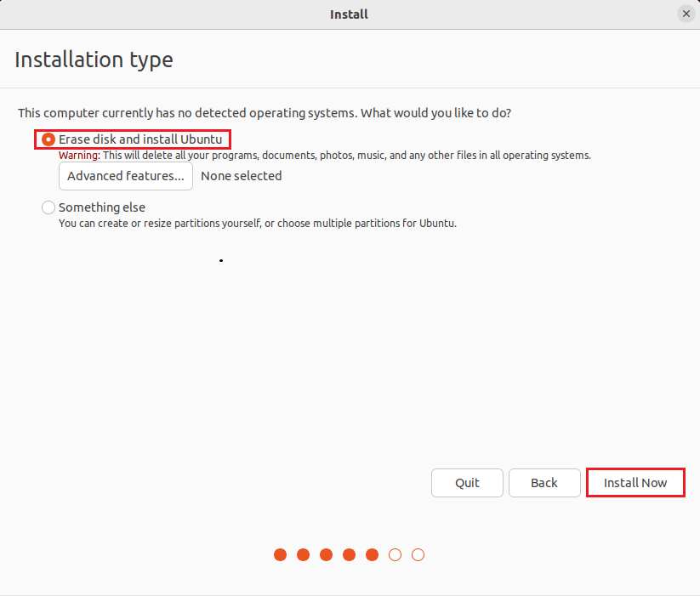
Task: Open Advanced features dialog
Action: click(x=126, y=176)
